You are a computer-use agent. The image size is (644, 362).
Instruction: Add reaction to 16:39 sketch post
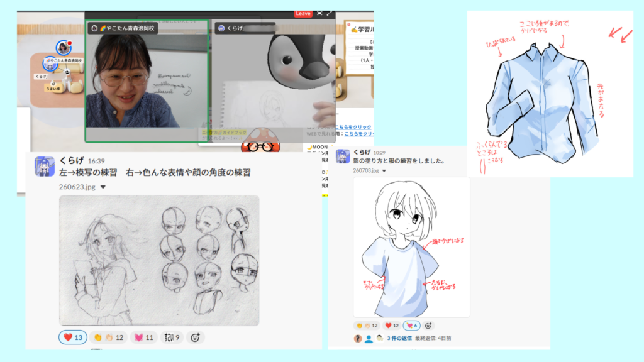[195, 337]
